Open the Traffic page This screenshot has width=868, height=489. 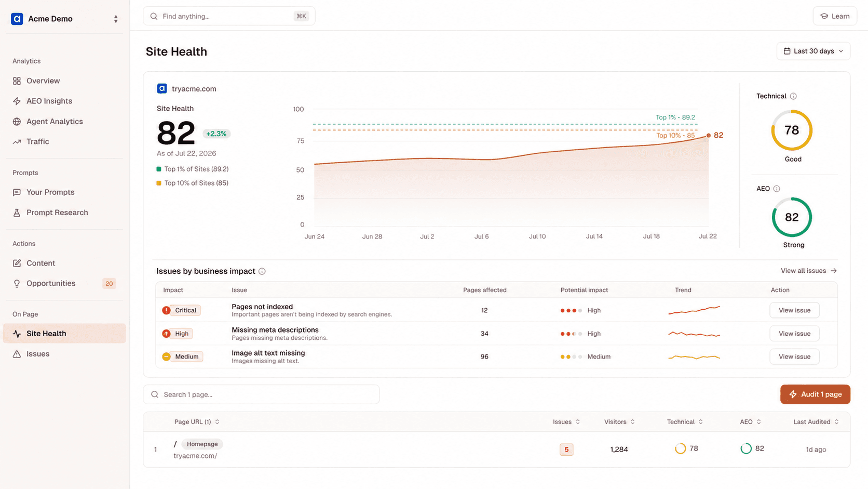(38, 141)
